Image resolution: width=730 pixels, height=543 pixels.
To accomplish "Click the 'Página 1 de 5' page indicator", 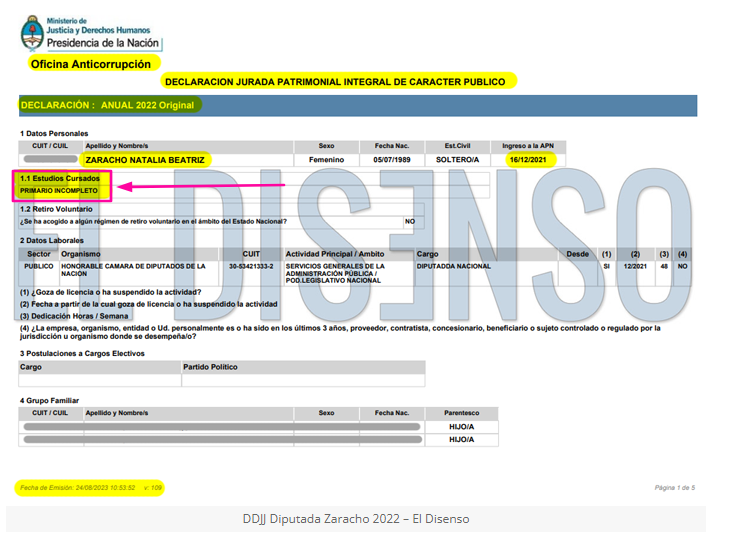I will point(675,488).
